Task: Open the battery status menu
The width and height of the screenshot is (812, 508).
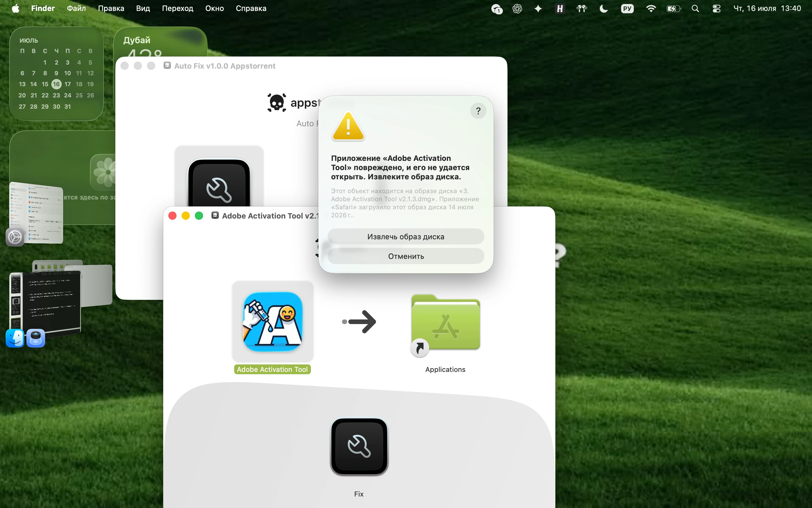Action: [x=674, y=8]
